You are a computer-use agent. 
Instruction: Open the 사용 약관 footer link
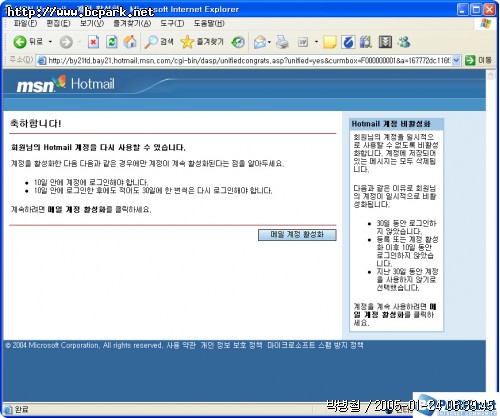click(x=181, y=345)
